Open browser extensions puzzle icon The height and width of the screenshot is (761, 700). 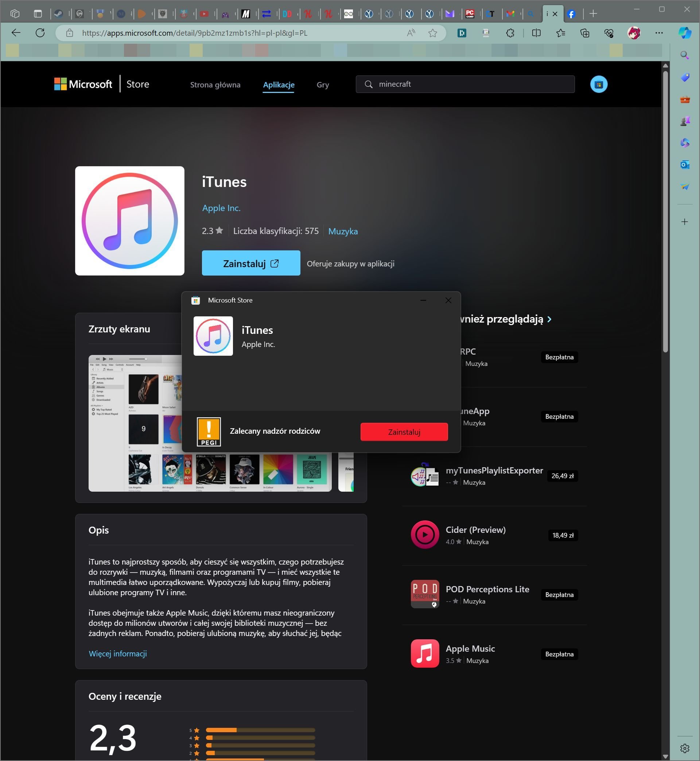point(510,33)
